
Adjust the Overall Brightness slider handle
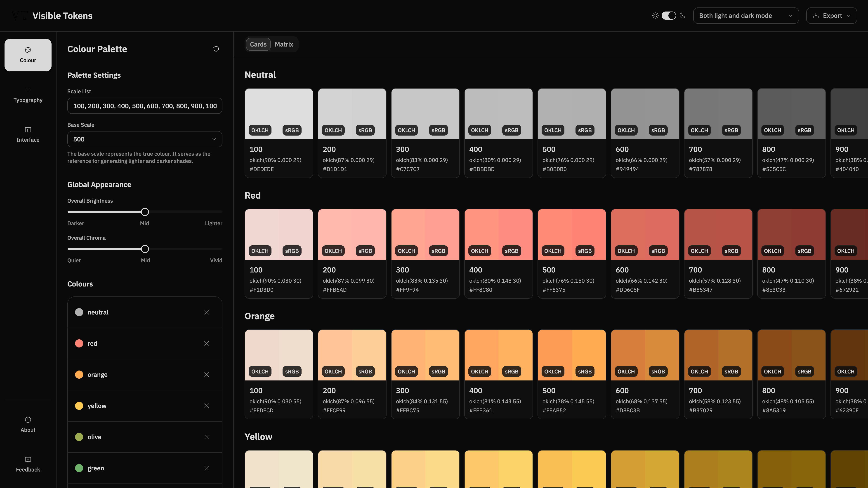click(145, 212)
